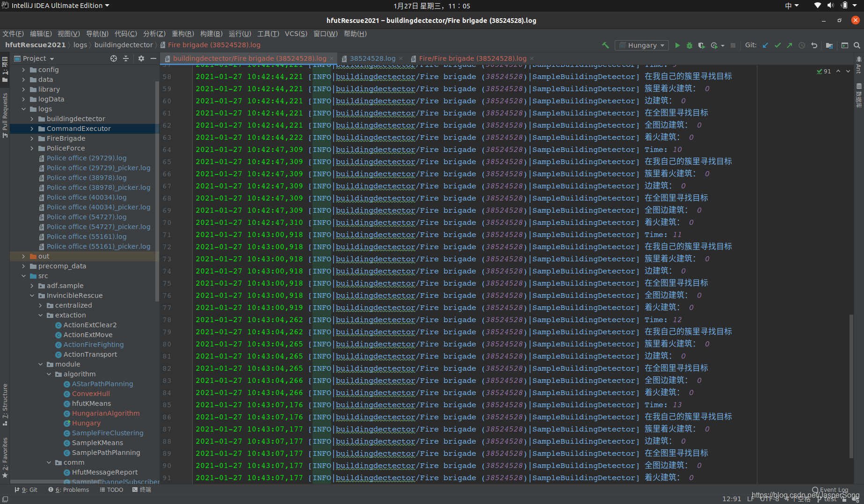
Task: Run with coverage via the shield icon
Action: point(701,45)
